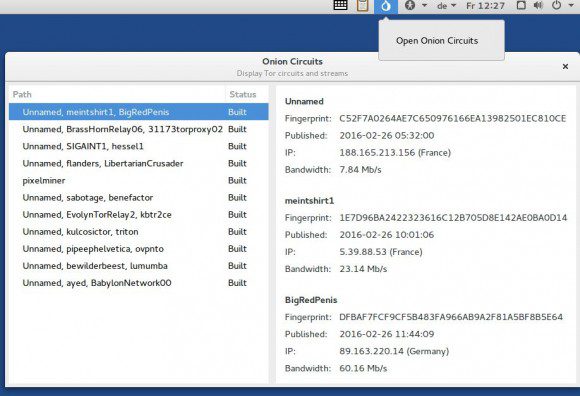Viewport: 580px width, 396px height.
Task: Open the volume speaker icon
Action: pos(538,5)
